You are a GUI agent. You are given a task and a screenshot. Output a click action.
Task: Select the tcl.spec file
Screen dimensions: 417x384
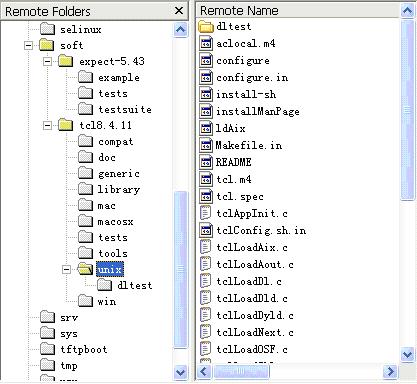240,196
